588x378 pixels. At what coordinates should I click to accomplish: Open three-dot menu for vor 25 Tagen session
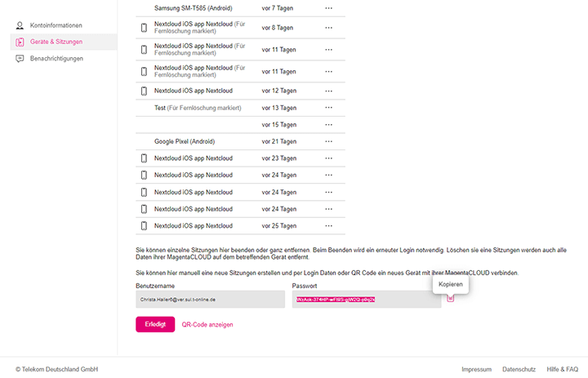329,226
